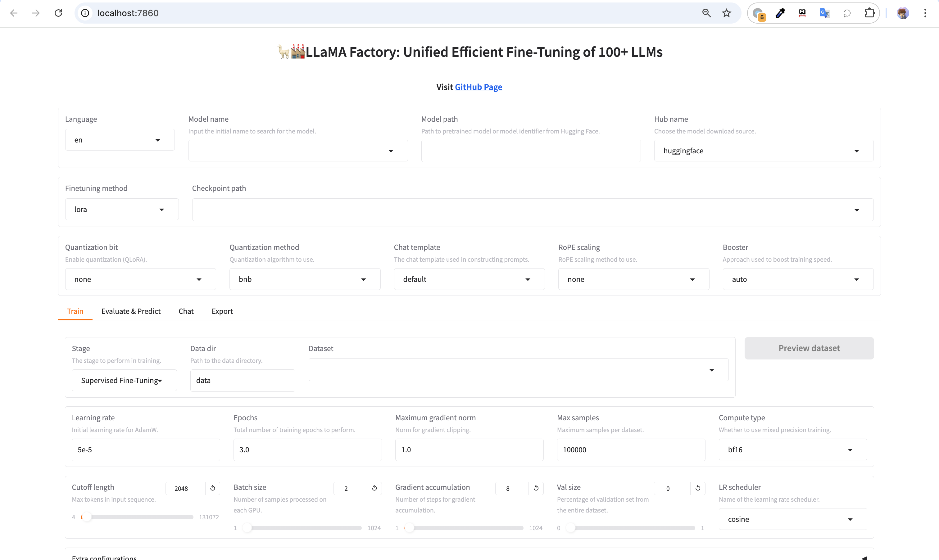Adjust the Gradient accumulation slider
This screenshot has height=560, width=939.
tap(464, 528)
